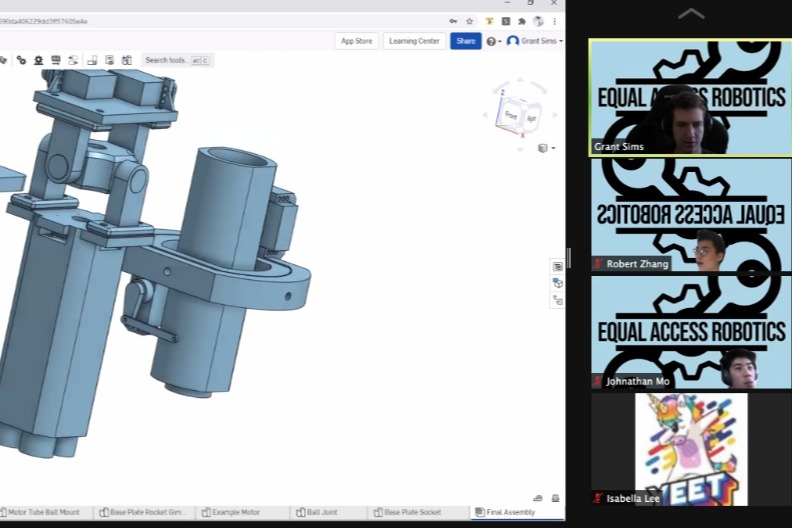Switch to Base Plate Rocket Gim... tab
The width and height of the screenshot is (792, 528).
click(x=143, y=512)
